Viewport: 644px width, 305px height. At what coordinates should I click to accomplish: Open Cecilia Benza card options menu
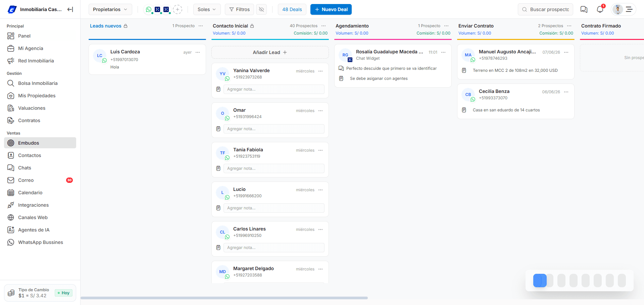[x=566, y=92]
